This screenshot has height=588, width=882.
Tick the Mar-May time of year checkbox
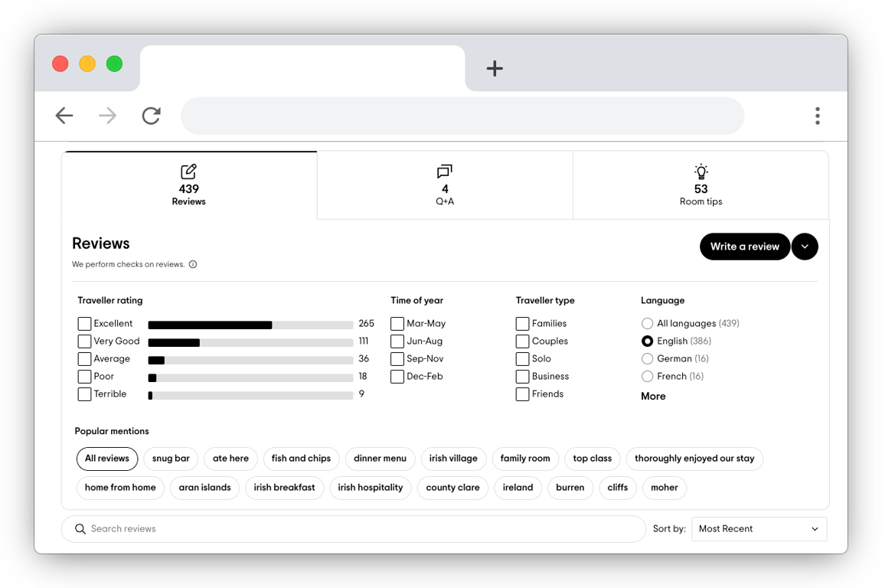(x=397, y=324)
